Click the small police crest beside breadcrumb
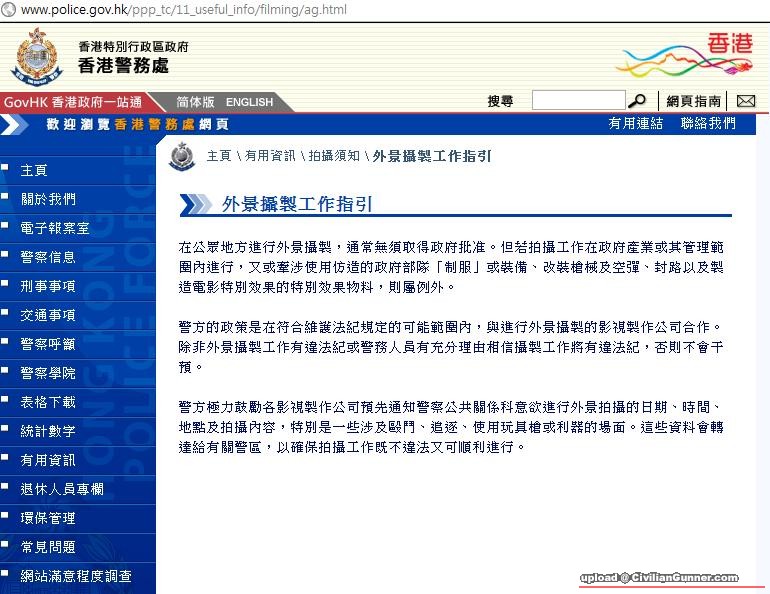The image size is (770, 594). point(181,156)
